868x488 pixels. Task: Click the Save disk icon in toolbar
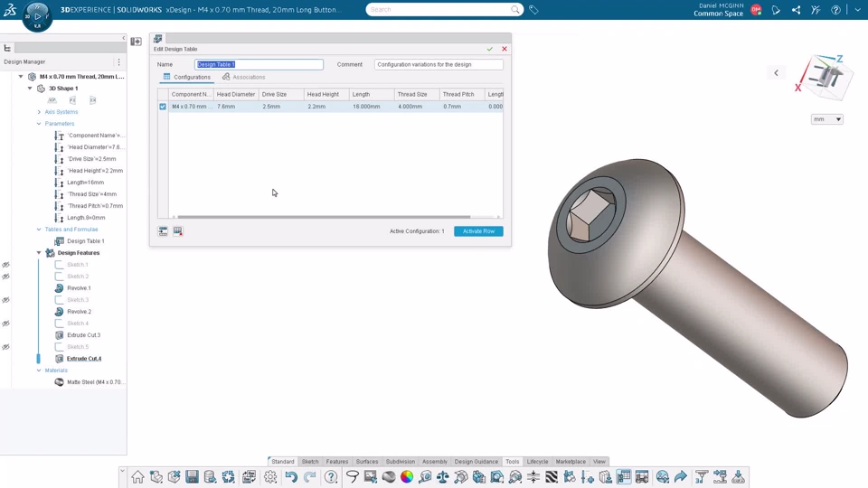[192, 477]
